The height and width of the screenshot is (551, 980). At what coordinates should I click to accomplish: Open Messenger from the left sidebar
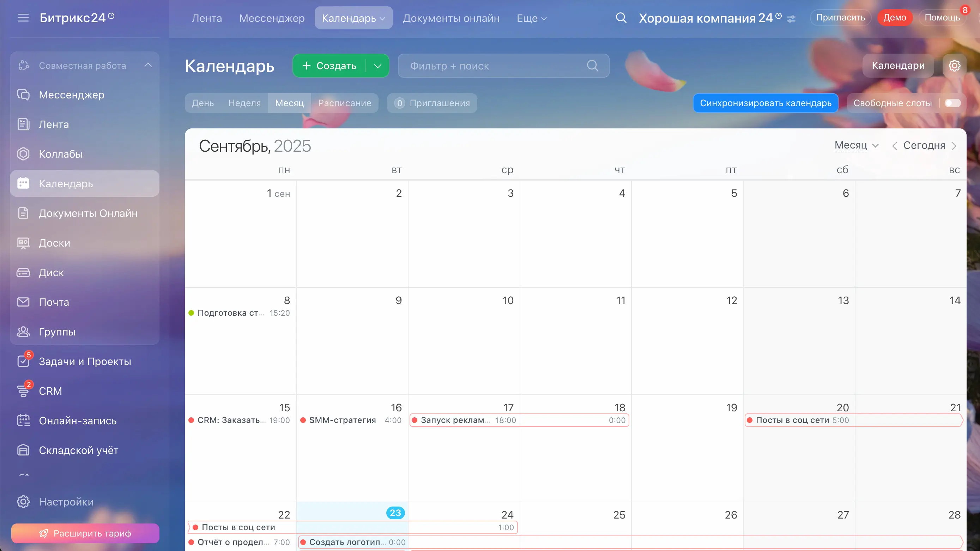[x=72, y=95]
